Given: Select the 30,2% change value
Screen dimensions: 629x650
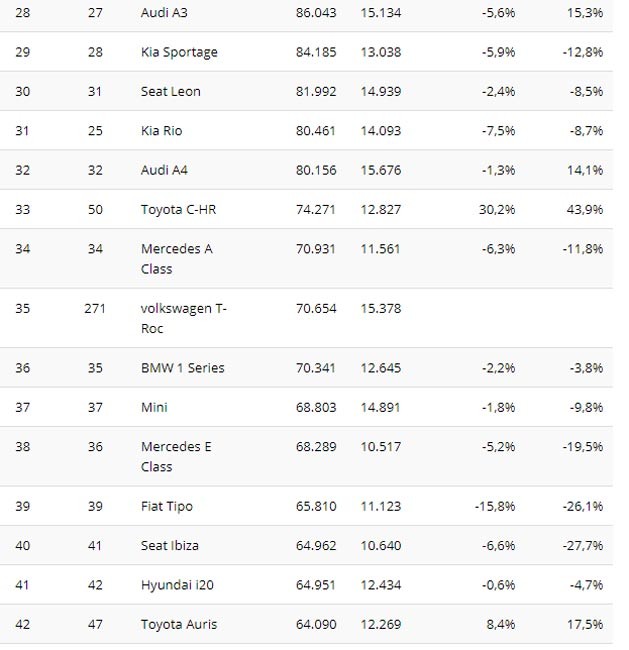Looking at the screenshot, I should [x=496, y=210].
